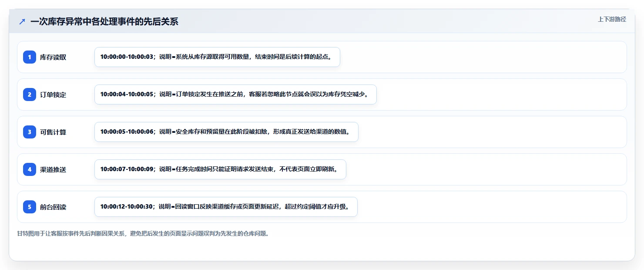Click the title 一次库存异常中各处理事件的先后关系
This screenshot has width=644, height=270.
click(x=104, y=21)
